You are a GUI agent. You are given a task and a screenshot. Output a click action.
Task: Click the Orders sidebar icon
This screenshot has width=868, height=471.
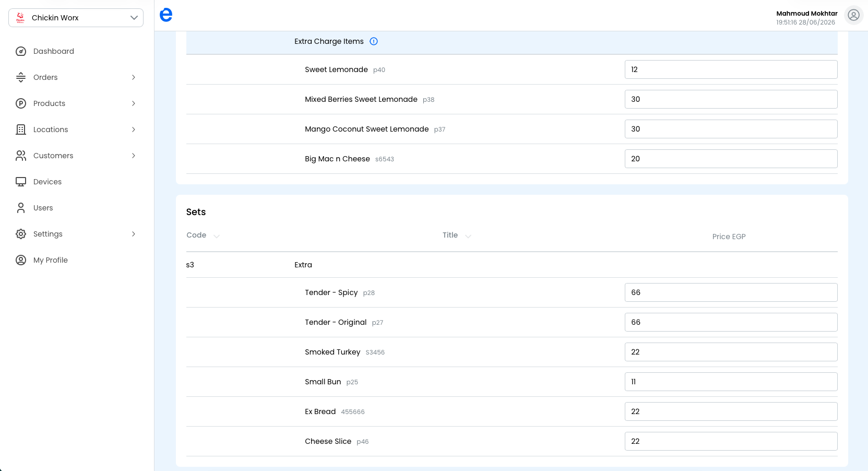[x=21, y=77]
